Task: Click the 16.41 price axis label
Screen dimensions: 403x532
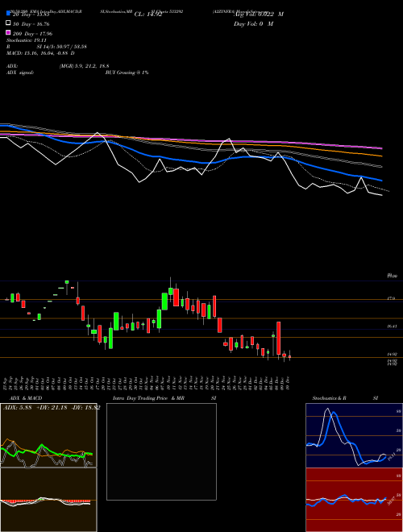Action: point(392,326)
